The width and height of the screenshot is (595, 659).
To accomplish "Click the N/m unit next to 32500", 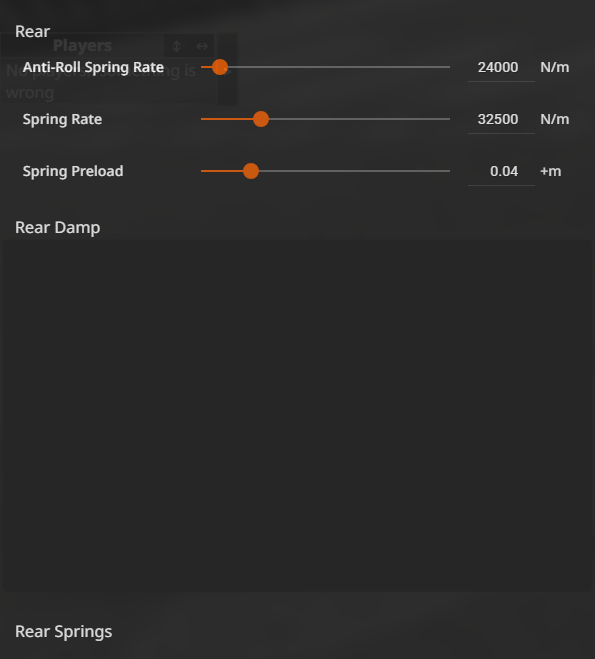I will (555, 119).
